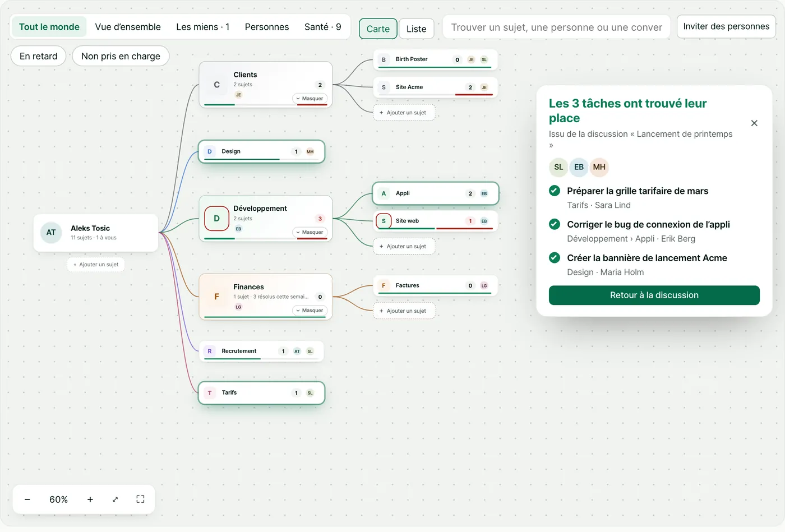Screen dimensions: 785x532
Task: Click the R icon on Recrutement node
Action: [210, 351]
